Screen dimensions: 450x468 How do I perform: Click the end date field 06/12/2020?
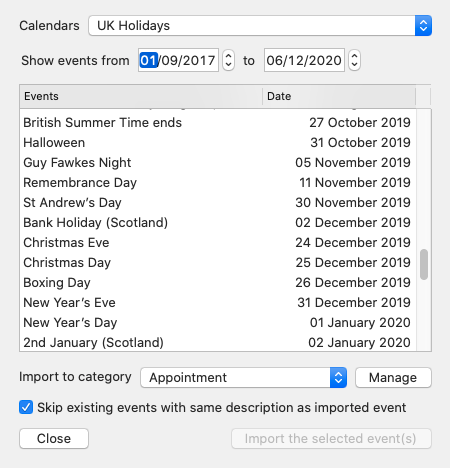304,60
